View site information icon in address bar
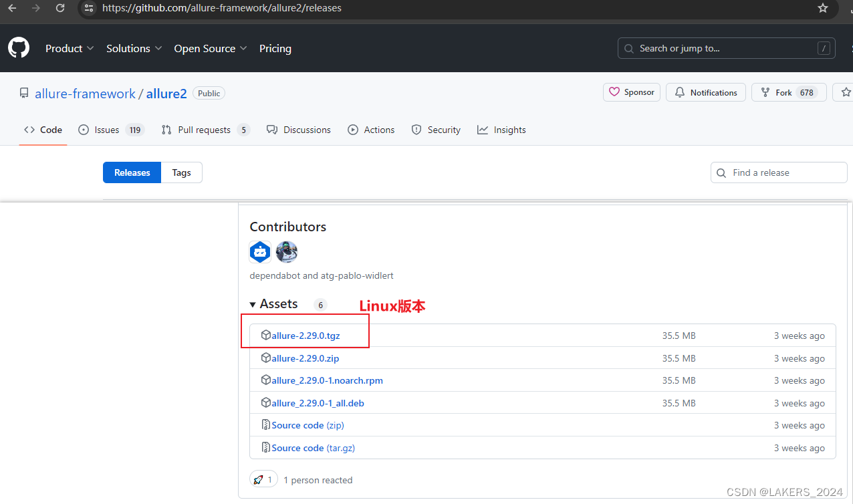 (x=89, y=8)
